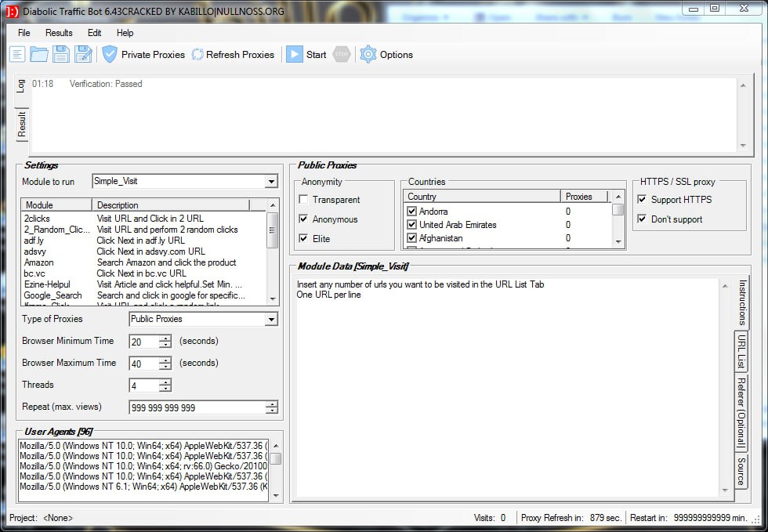Click the Open project folder icon
This screenshot has width=768, height=532.
(39, 54)
